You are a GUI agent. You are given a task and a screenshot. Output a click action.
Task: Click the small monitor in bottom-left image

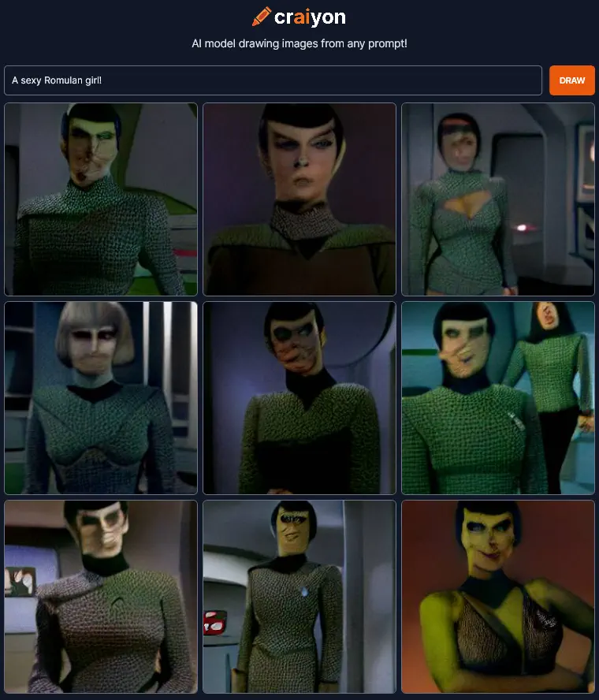[x=20, y=581]
